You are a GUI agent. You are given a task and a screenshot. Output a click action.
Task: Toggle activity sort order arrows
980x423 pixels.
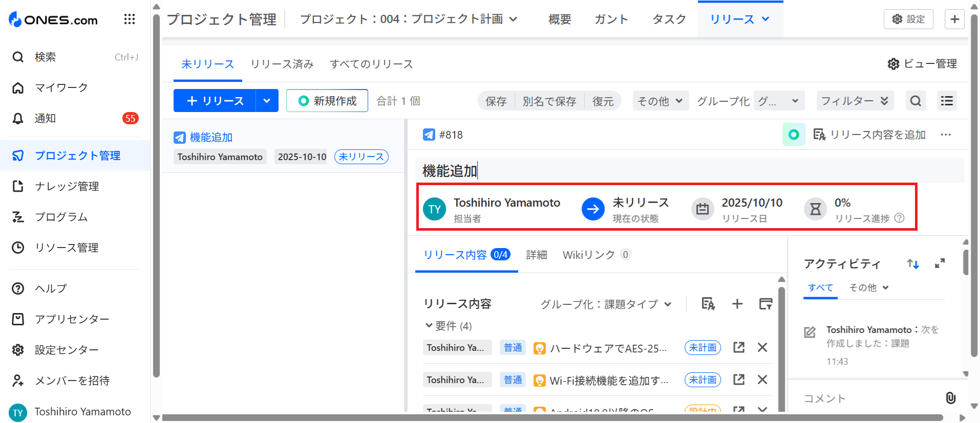[x=913, y=264]
